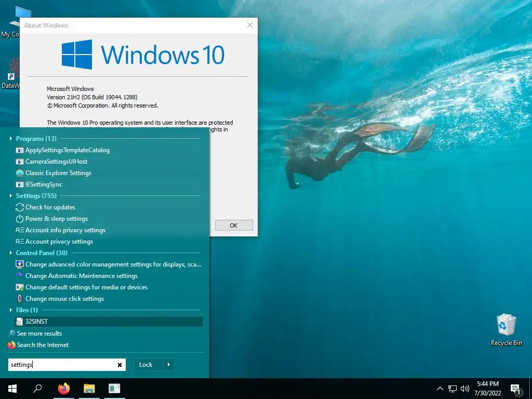Open Account info privacy settings
The width and height of the screenshot is (532, 399).
(109, 230)
